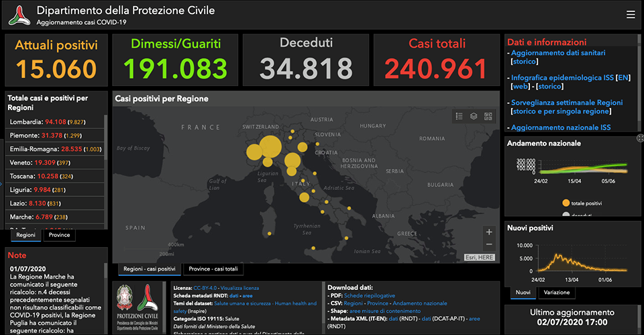Open the Aggiornamento nazionale ISS link
This screenshot has width=644, height=335.
[x=561, y=127]
